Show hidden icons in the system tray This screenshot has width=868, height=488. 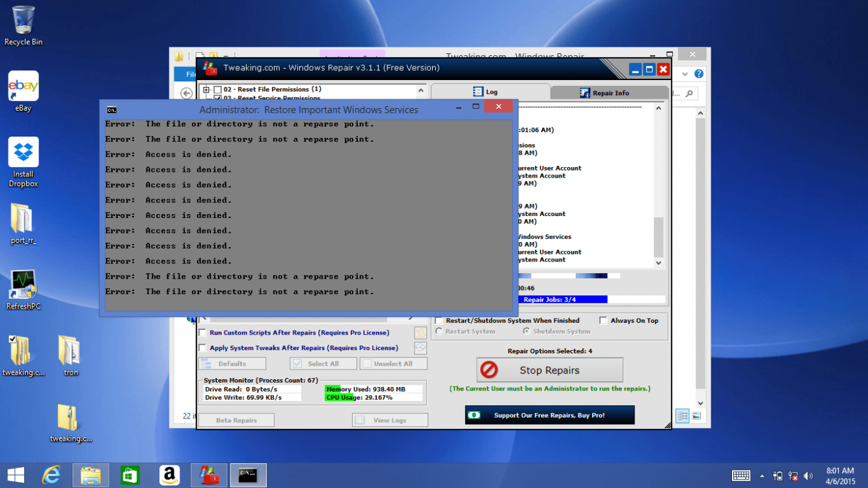point(762,476)
